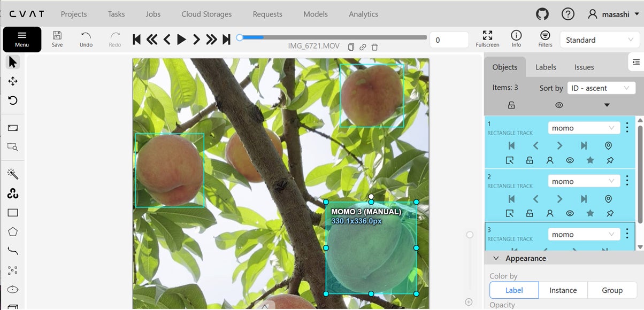Save the annotations
Viewport: 644px width, 310px height.
[x=57, y=39]
